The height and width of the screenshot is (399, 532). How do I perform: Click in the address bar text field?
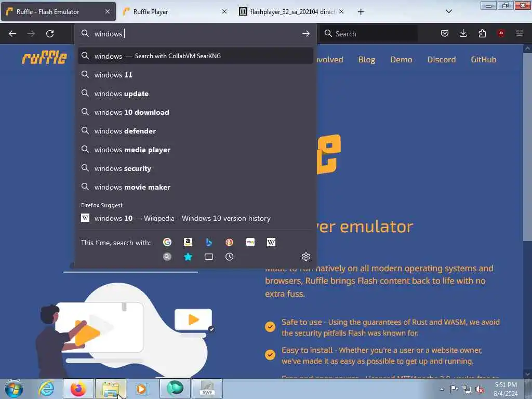tap(195, 34)
